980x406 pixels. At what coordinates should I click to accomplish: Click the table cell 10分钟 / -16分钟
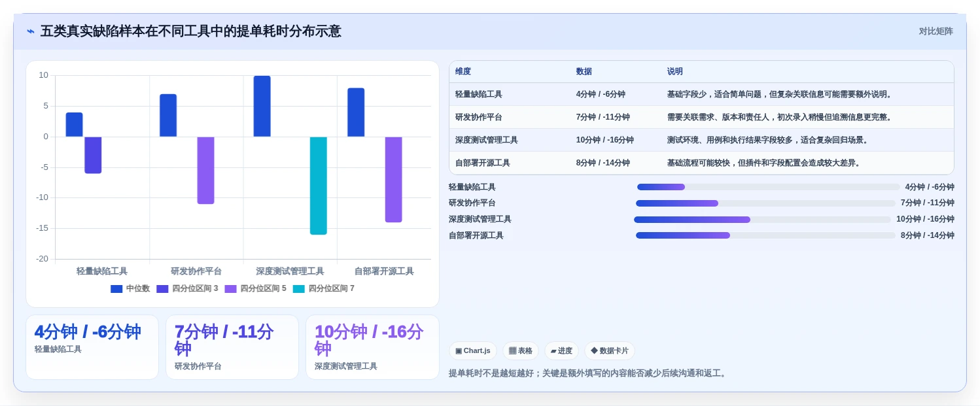coord(605,141)
